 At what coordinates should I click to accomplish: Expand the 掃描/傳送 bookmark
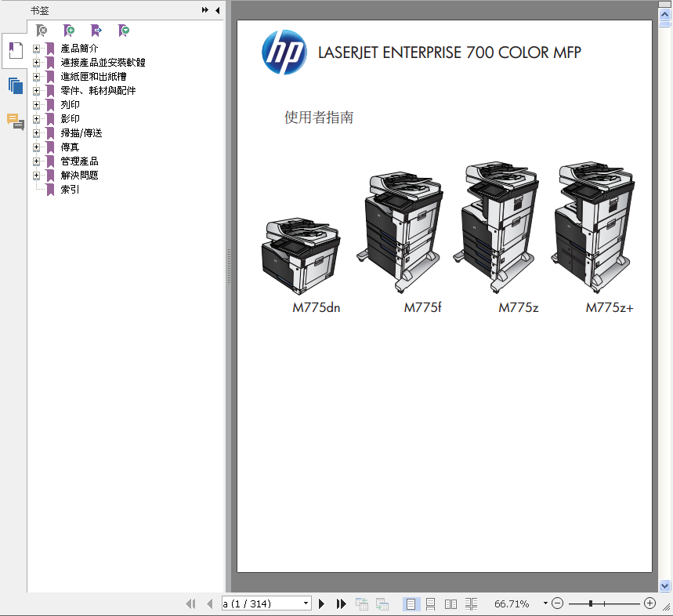pyautogui.click(x=37, y=133)
